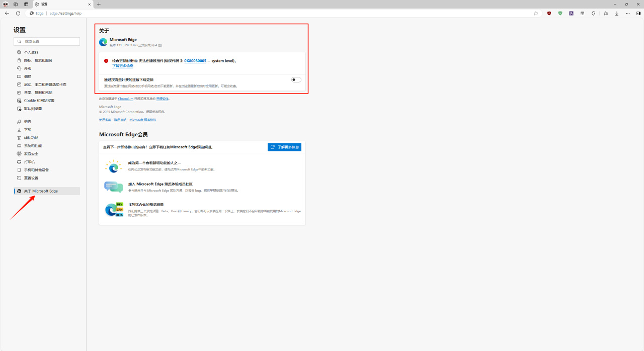Open 手机和其他设备 settings
This screenshot has width=644, height=351.
(47, 170)
